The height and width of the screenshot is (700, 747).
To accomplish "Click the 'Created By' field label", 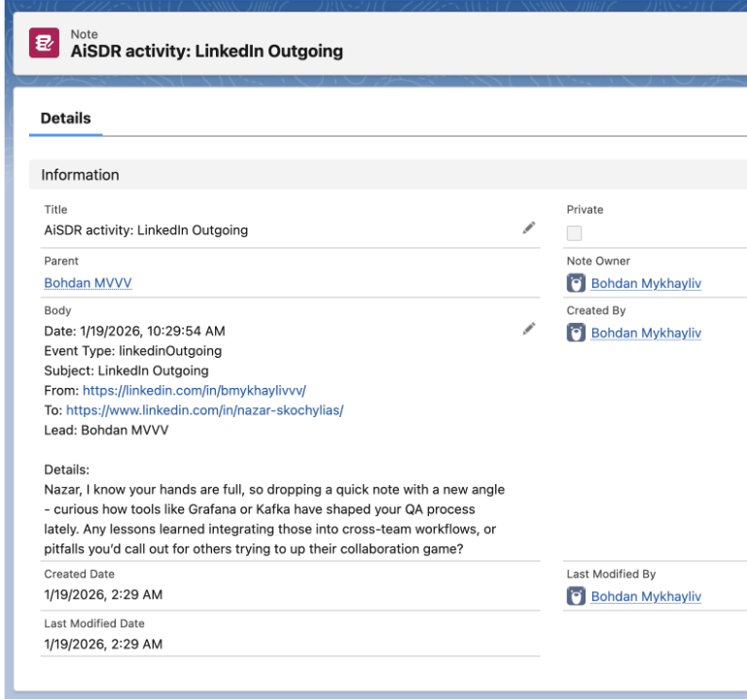I will point(596,310).
